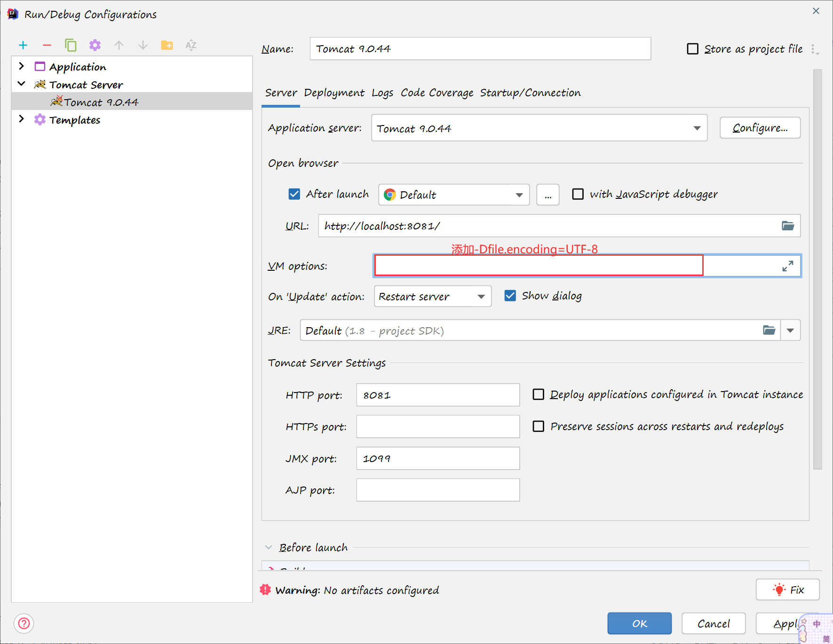Viewport: 833px width, 644px height.
Task: Expand the Templates tree node
Action: tap(21, 119)
